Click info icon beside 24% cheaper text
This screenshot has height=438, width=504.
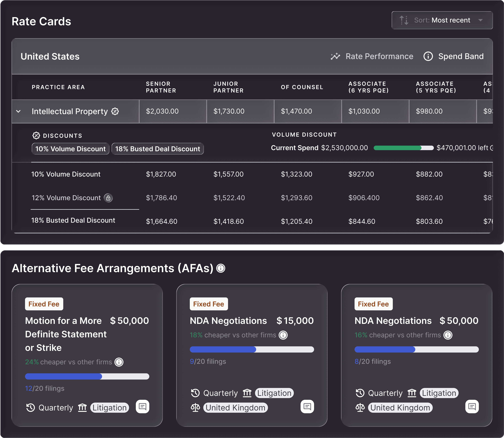pos(119,362)
